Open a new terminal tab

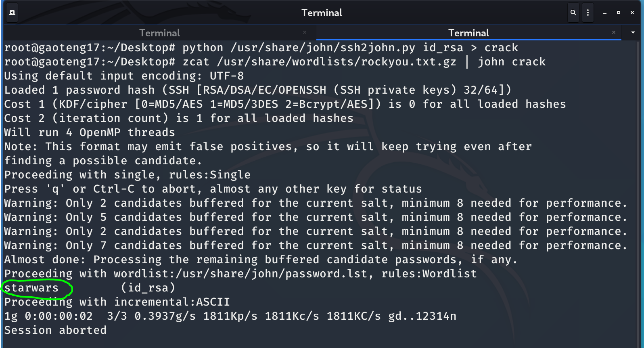point(12,13)
